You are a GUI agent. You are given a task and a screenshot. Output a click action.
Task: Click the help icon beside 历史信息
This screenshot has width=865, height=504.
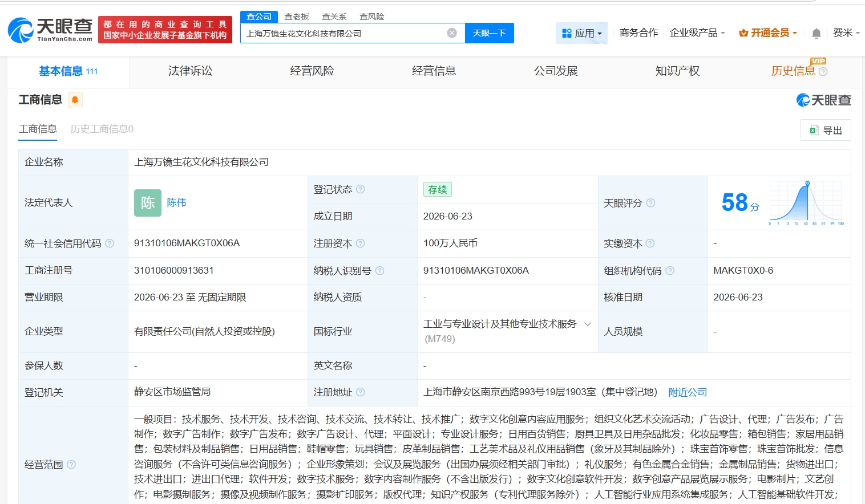tap(823, 72)
